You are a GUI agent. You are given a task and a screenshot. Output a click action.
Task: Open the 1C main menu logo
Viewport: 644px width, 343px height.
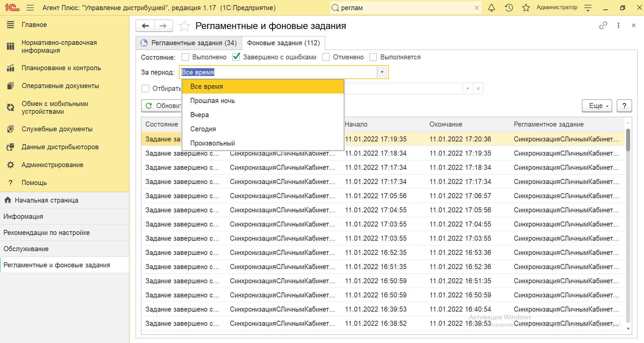[12, 7]
